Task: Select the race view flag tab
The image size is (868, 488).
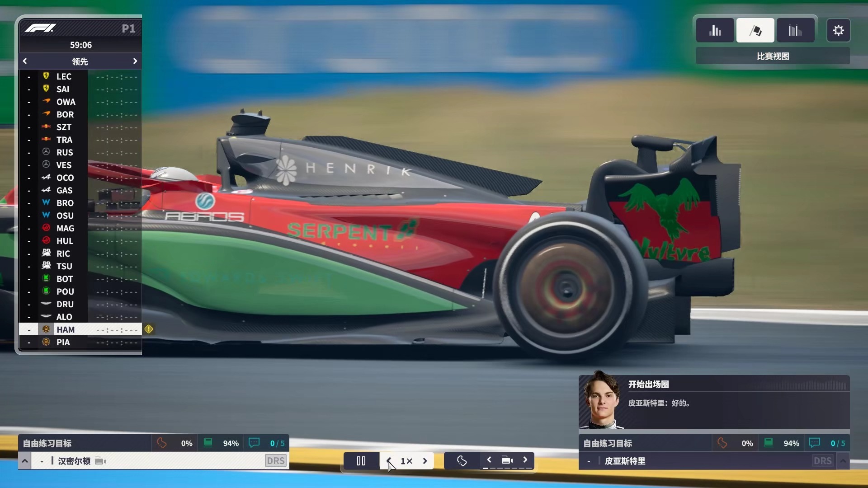Action: (x=755, y=30)
